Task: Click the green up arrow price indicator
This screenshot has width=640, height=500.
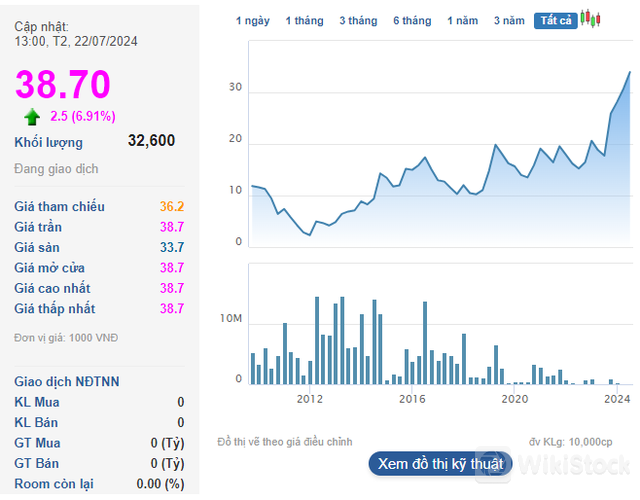Action: click(32, 117)
